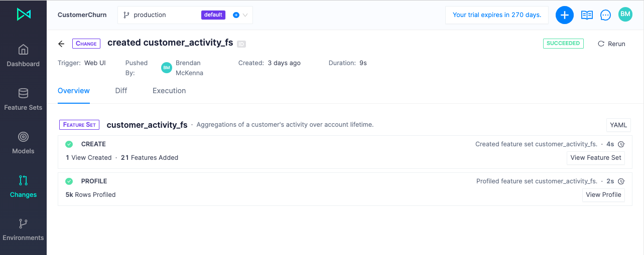
Task: Switch to the Diff tab
Action: click(x=121, y=91)
